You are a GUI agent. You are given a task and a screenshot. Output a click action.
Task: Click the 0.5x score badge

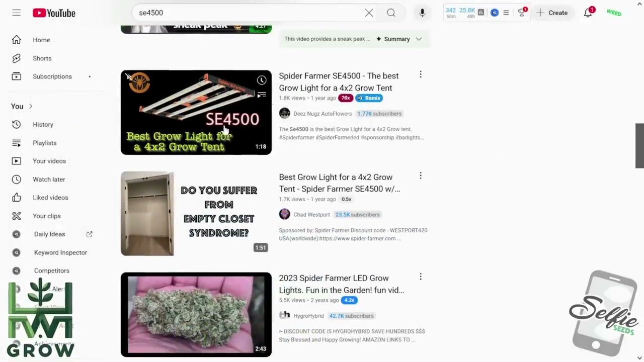(x=347, y=199)
